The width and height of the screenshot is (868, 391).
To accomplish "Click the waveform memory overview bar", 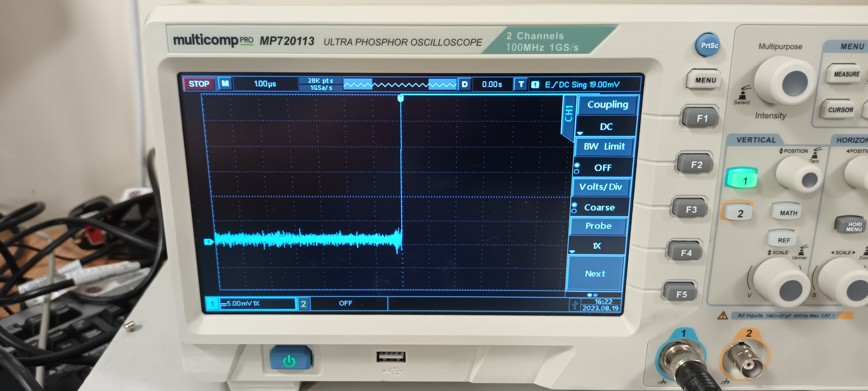I will 400,85.
